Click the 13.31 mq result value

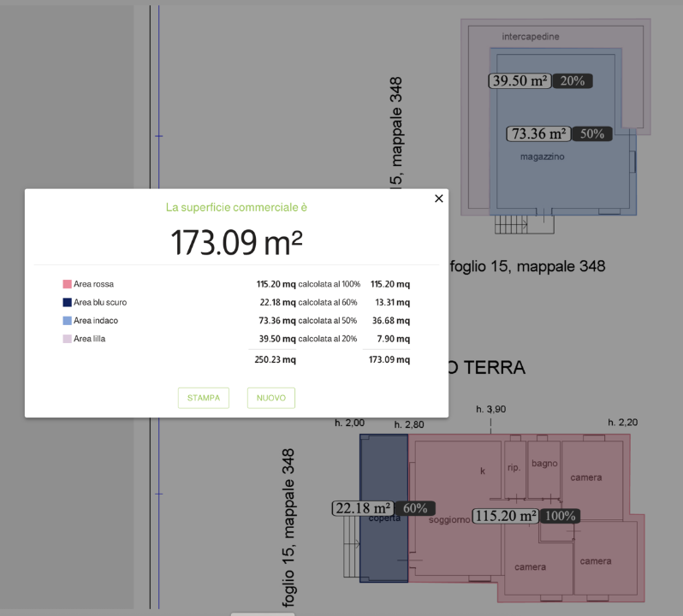(x=393, y=302)
